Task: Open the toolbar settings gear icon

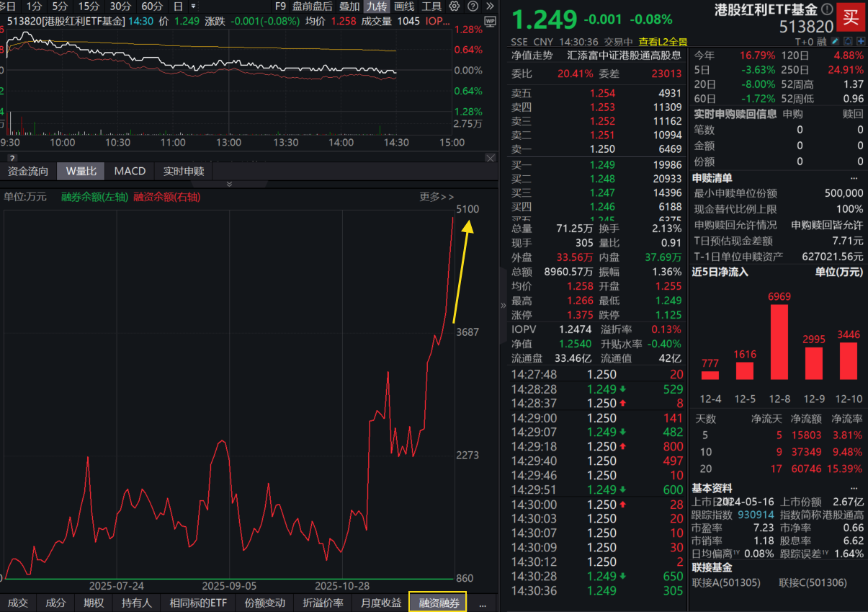Action: click(x=453, y=6)
